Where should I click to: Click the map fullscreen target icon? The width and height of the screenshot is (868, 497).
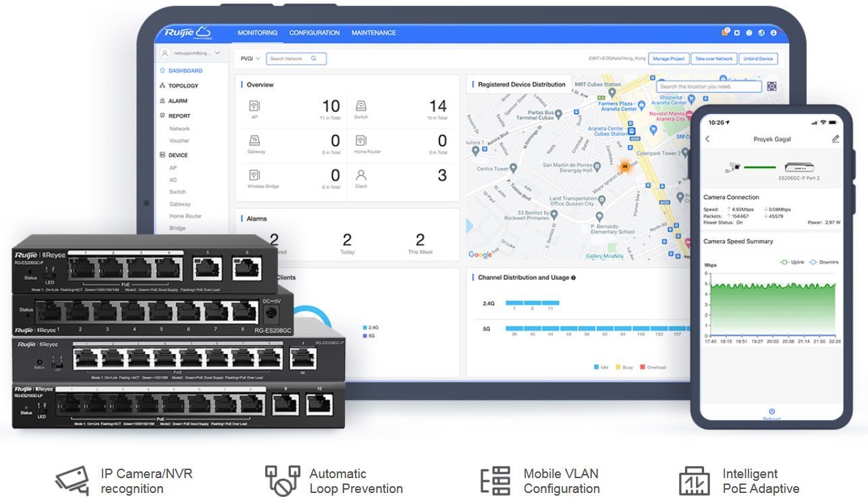coord(771,86)
